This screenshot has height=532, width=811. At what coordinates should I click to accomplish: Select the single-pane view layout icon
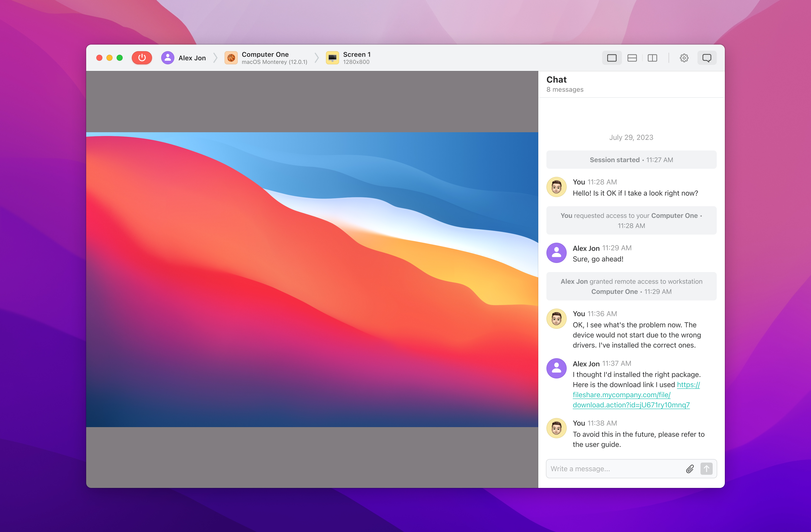pyautogui.click(x=612, y=58)
